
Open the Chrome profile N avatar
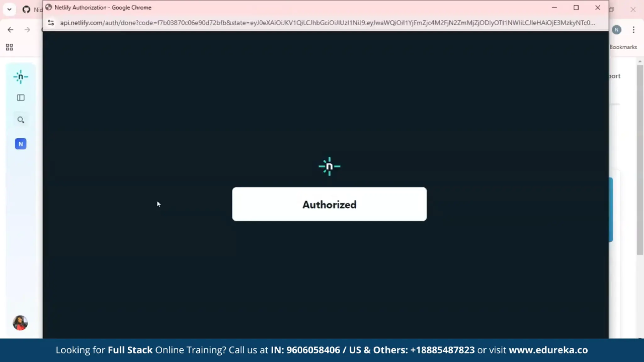pos(617,30)
